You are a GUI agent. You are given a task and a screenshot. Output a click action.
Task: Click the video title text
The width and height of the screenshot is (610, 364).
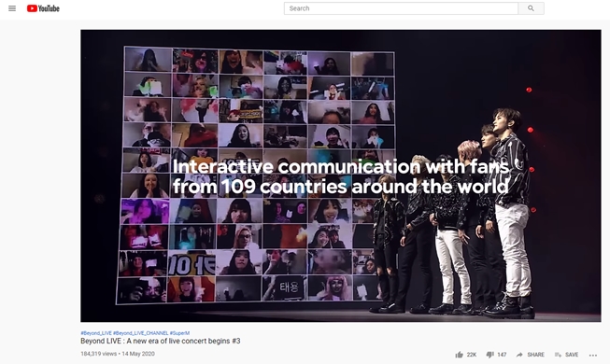point(161,341)
